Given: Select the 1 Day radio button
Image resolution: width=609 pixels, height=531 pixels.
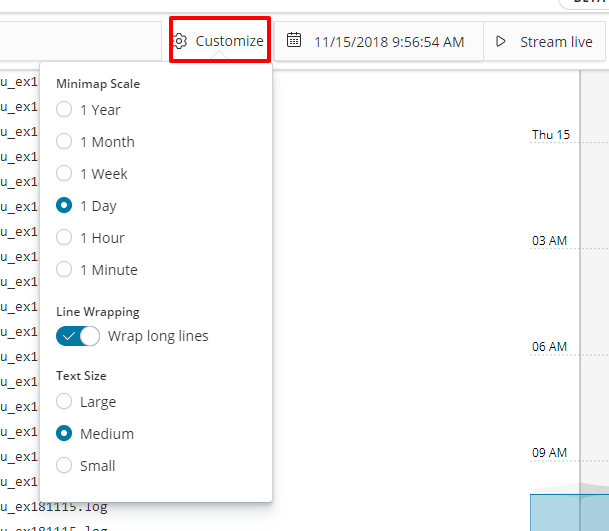Looking at the screenshot, I should [x=64, y=205].
